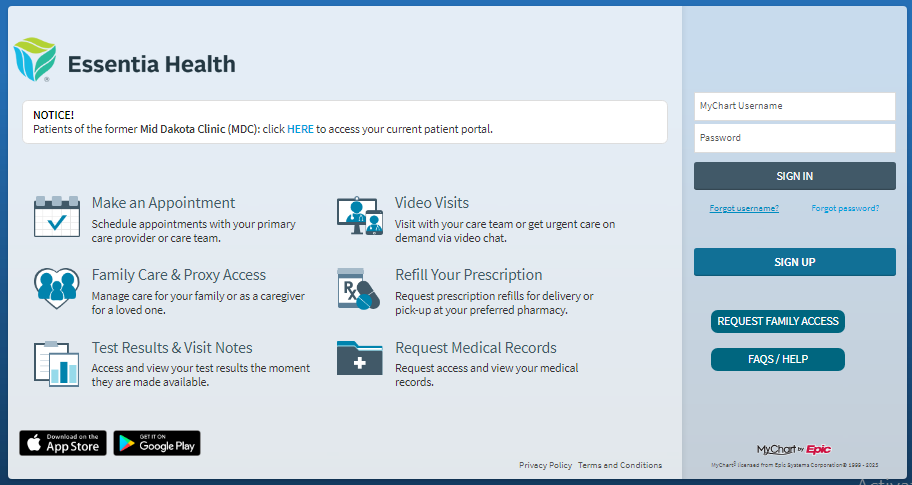912x485 pixels.
Task: Click the Request Medical Records folder icon
Action: click(x=359, y=358)
